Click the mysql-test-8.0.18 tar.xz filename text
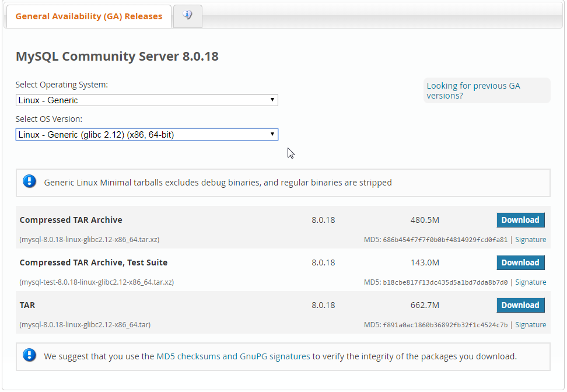This screenshot has height=392, width=567. [96, 282]
